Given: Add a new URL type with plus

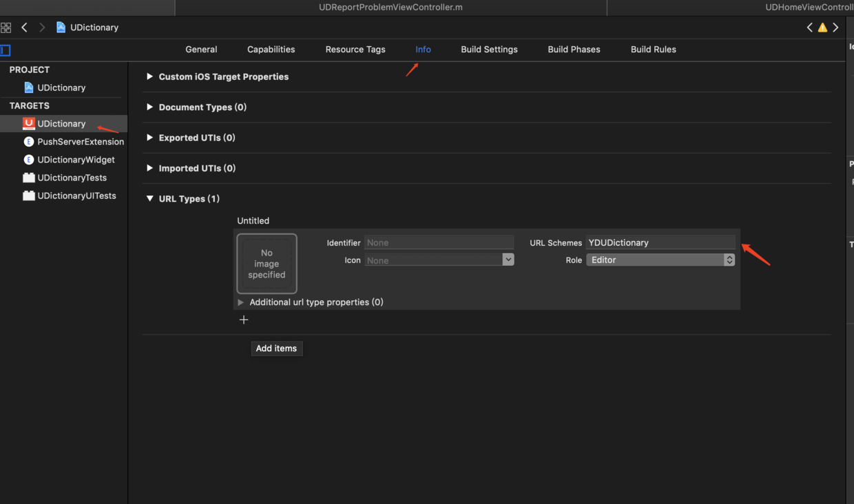Looking at the screenshot, I should (244, 319).
